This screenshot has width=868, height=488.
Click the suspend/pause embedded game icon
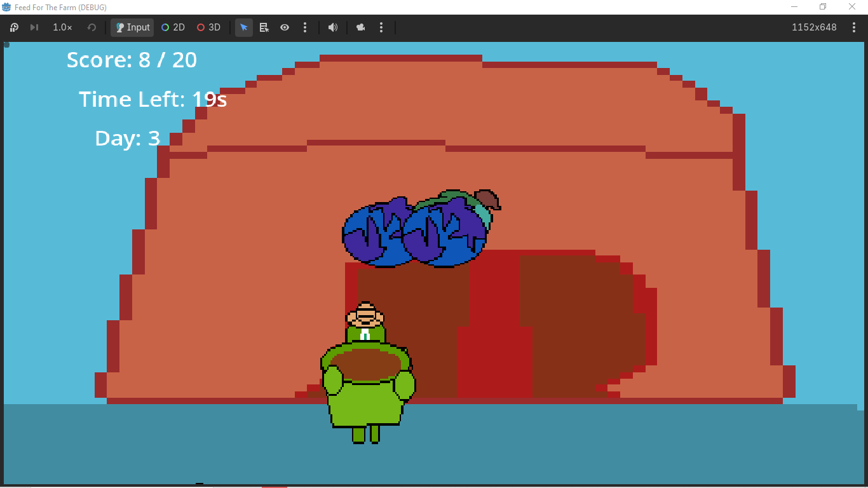click(x=14, y=27)
